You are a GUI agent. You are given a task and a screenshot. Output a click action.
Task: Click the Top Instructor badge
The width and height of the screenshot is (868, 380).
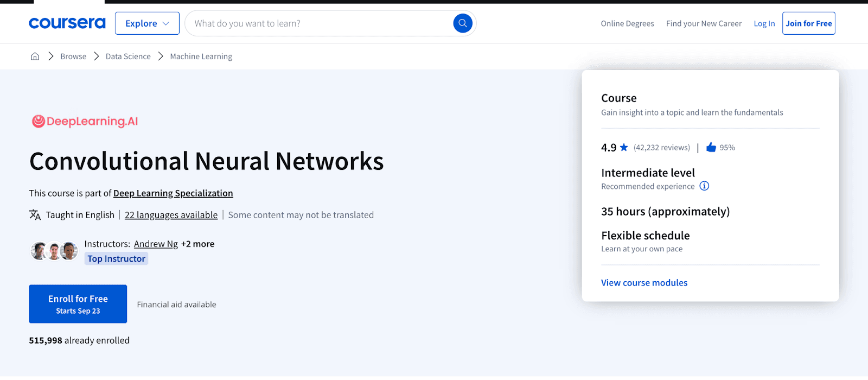pyautogui.click(x=117, y=259)
